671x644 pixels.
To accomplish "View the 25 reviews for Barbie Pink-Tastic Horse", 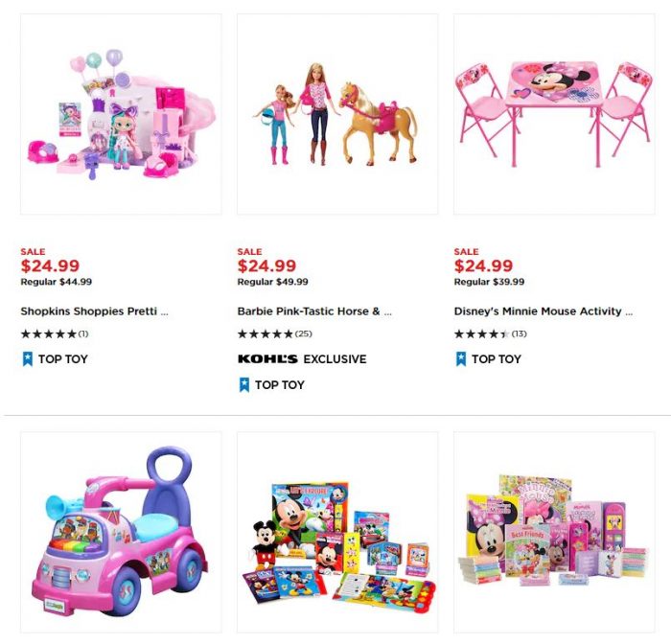I will pos(304,333).
